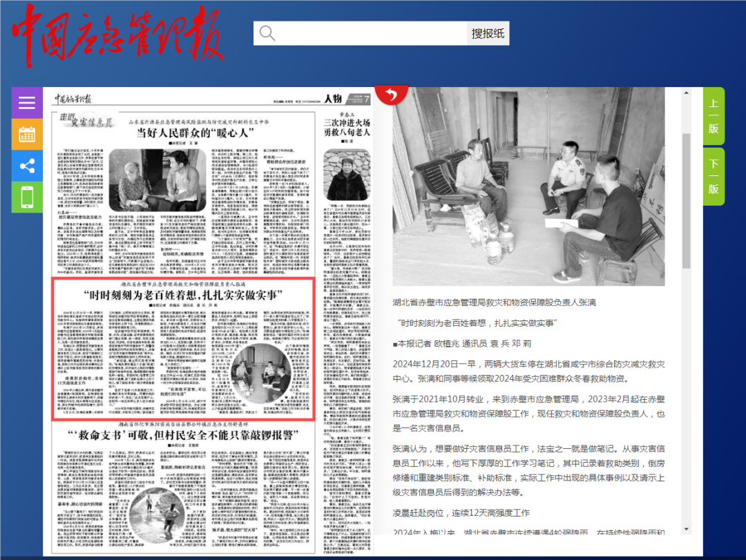This screenshot has height=560, width=746.
Task: Click the portrait photo of woman in black coat
Action: point(347,174)
